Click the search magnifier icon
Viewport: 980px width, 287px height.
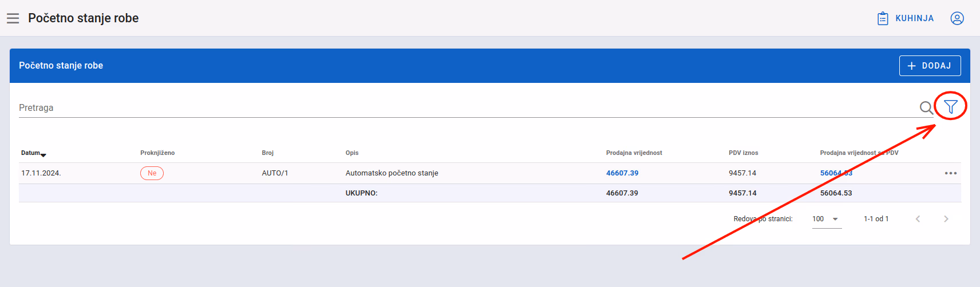click(926, 107)
